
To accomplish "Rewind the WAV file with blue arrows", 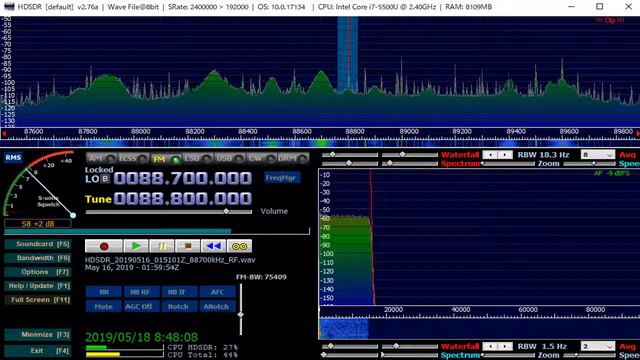I will (213, 246).
